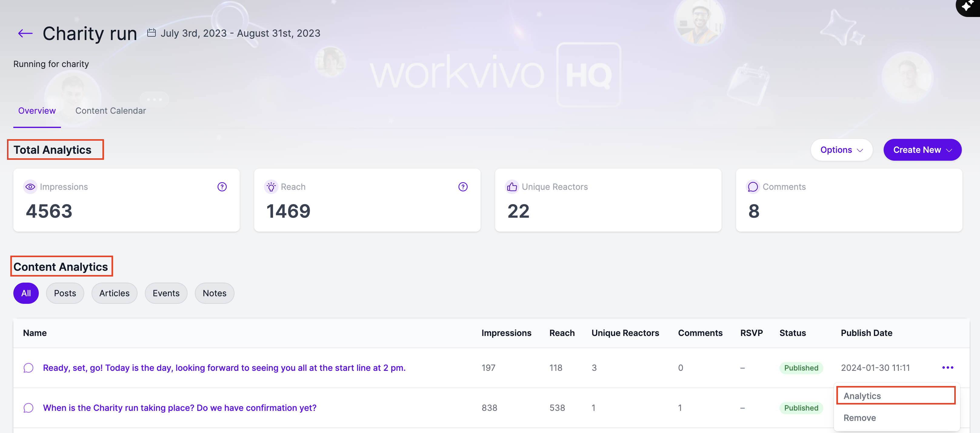Click the "Running for charity" description
This screenshot has width=980, height=433.
click(x=51, y=64)
